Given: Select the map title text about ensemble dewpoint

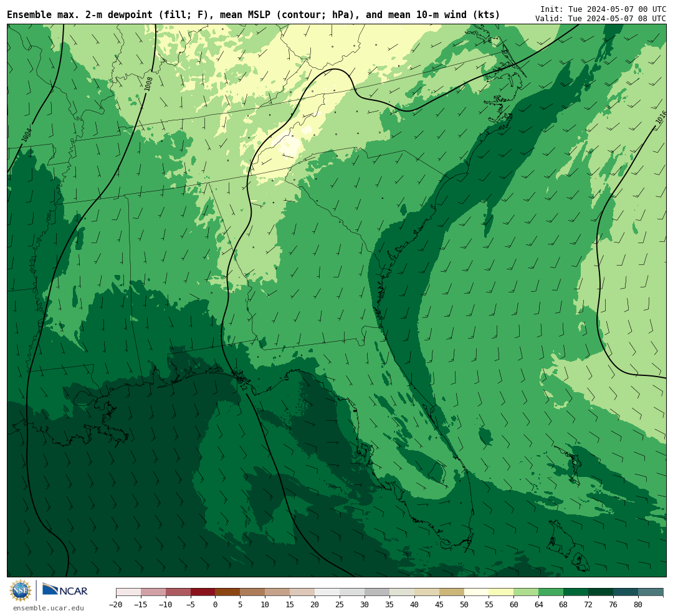Looking at the screenshot, I should 253,15.
